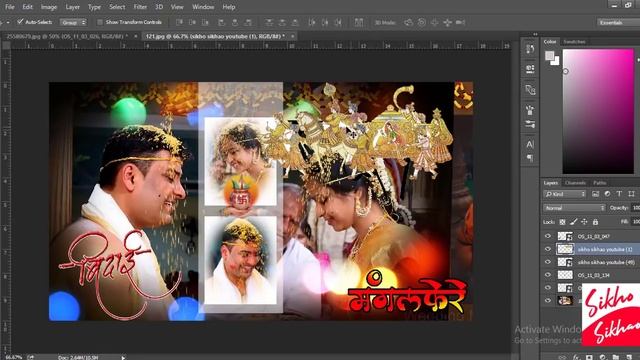Image resolution: width=640 pixels, height=360 pixels.
Task: Select sikho sikhao youtube (49) layer name
Action: tap(606, 262)
